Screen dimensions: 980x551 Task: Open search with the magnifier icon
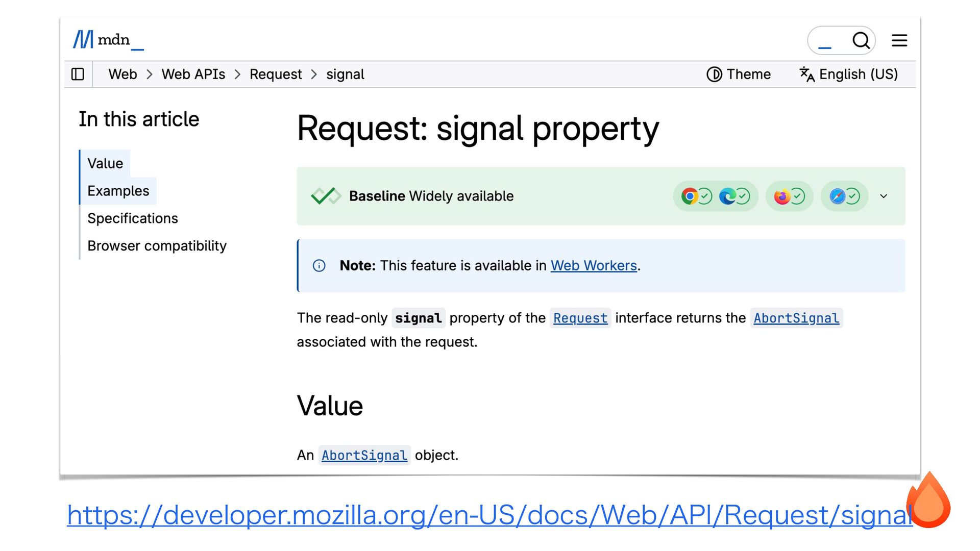point(861,40)
